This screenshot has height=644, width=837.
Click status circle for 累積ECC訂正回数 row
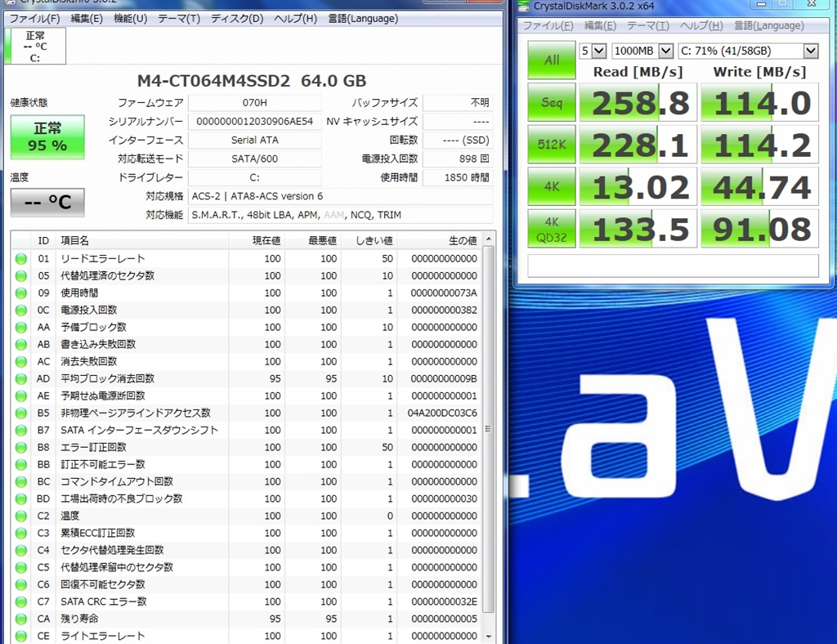[20, 533]
